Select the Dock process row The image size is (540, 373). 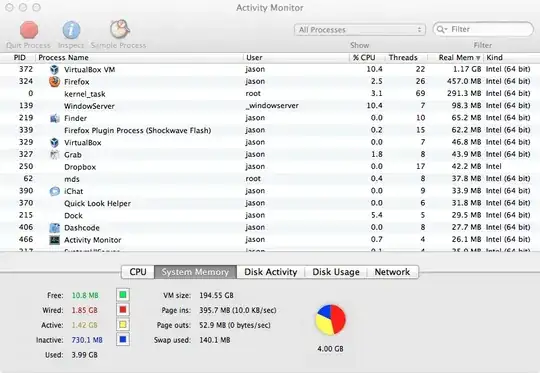[x=270, y=215]
